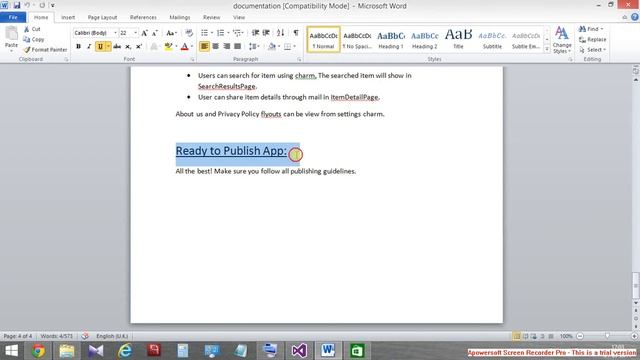The height and width of the screenshot is (360, 640).
Task: Open Visual Studio from the taskbar
Action: [299, 351]
